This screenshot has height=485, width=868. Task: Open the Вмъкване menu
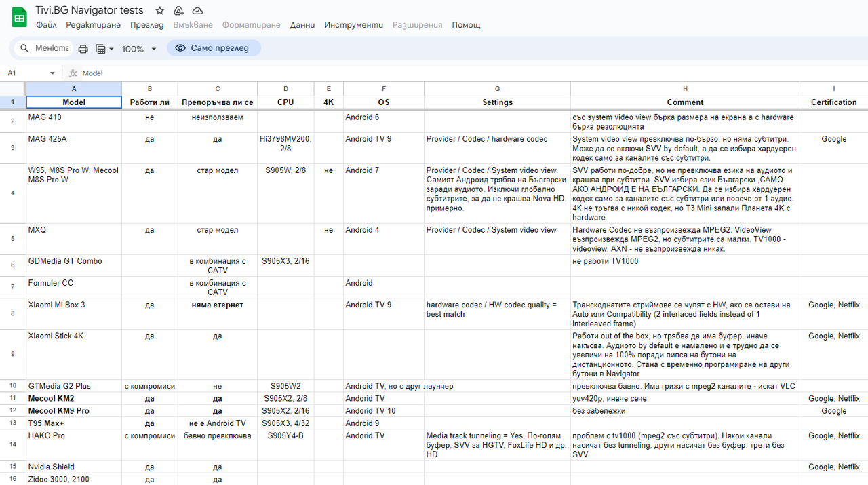click(x=193, y=25)
